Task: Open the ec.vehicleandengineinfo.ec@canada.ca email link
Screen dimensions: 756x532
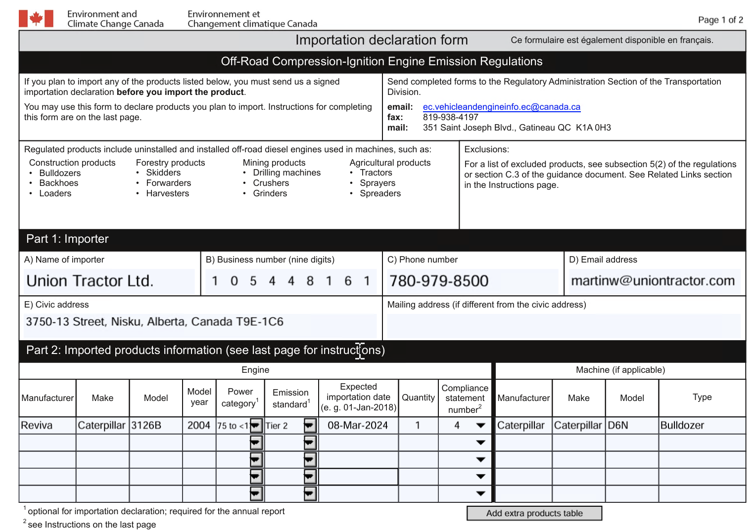Action: [x=501, y=107]
